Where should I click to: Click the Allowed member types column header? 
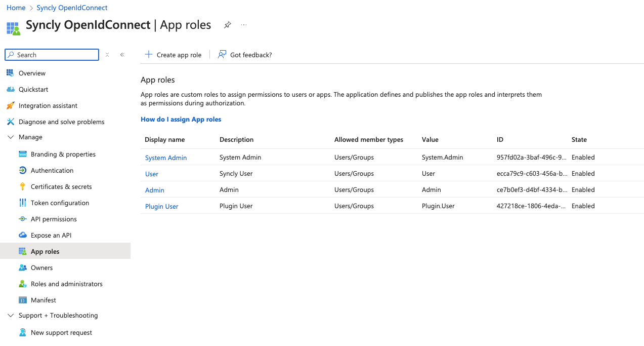pos(369,139)
